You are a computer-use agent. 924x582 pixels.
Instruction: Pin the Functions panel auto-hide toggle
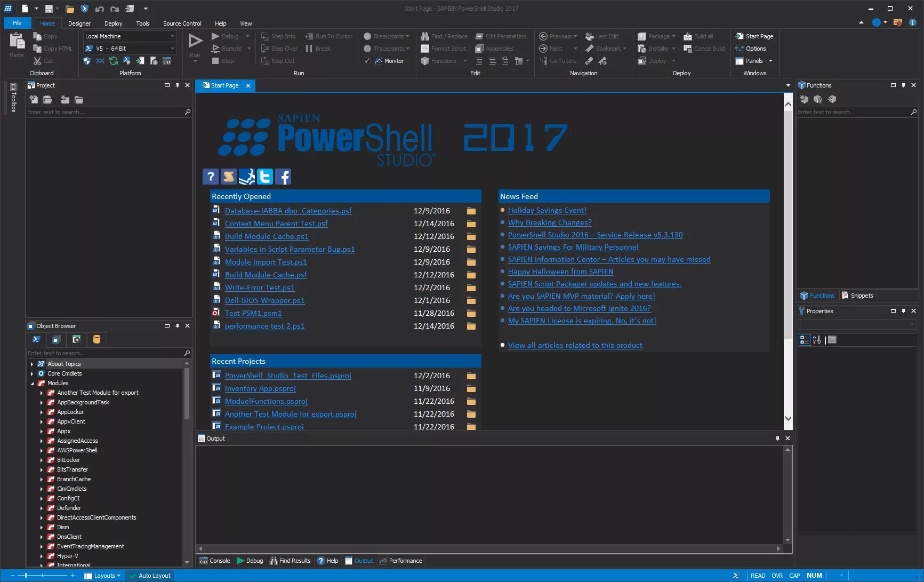click(x=903, y=85)
